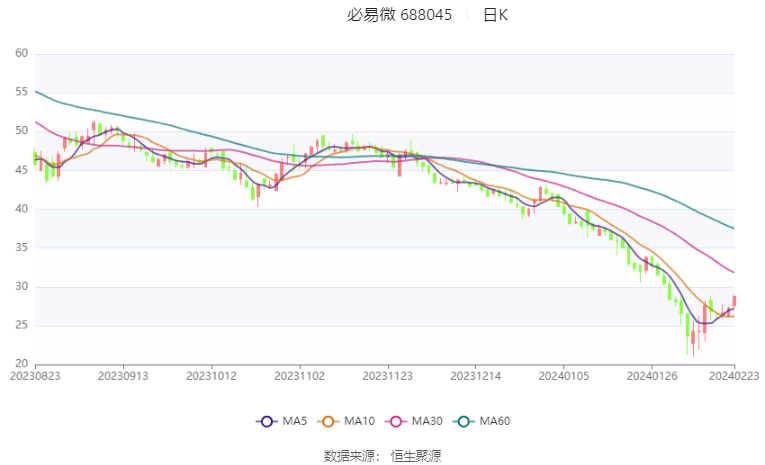Toggle the MA10 legend series
Image resolution: width=765 pixels, height=465 pixels.
[346, 421]
